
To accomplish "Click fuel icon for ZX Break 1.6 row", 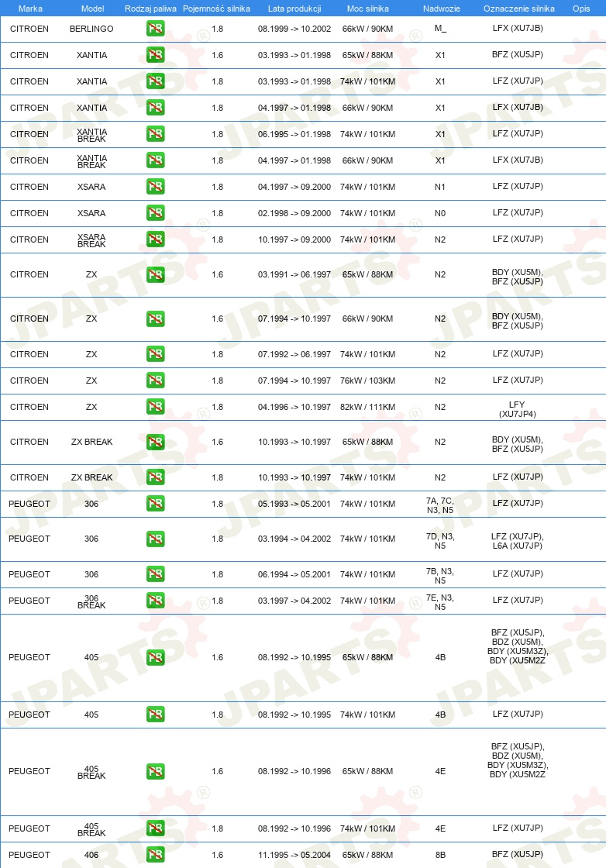I will coord(156,442).
